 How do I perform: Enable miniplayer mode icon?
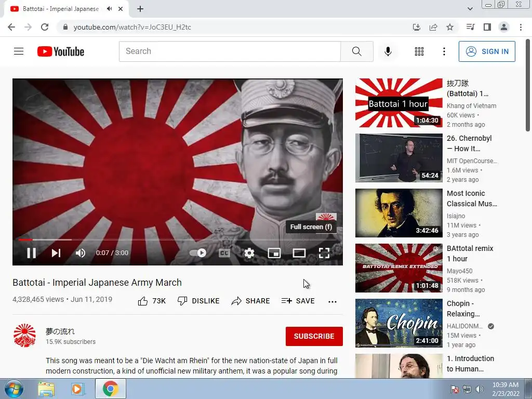(x=274, y=253)
